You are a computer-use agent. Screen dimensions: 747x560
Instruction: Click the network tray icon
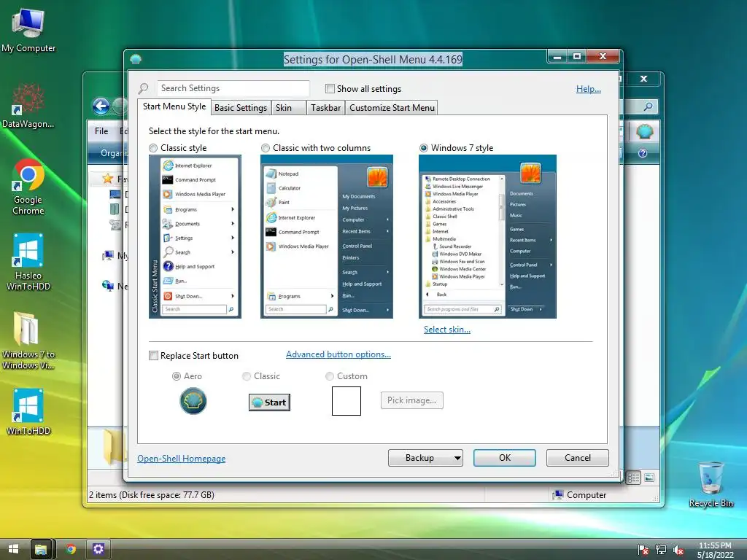click(661, 550)
